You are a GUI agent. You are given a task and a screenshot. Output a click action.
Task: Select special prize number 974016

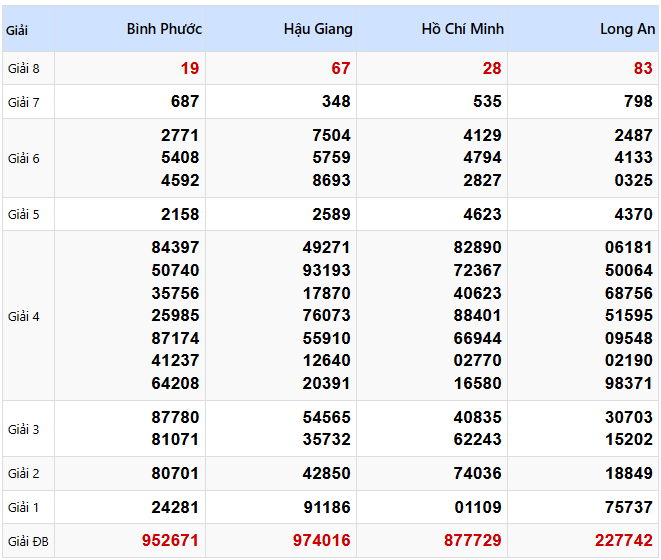pos(322,541)
